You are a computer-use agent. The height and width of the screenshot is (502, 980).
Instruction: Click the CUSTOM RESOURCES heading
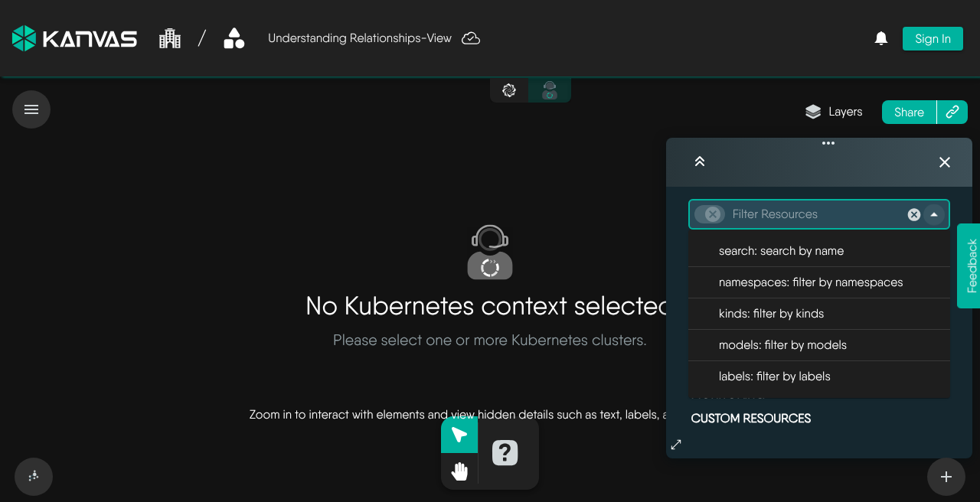click(x=751, y=419)
